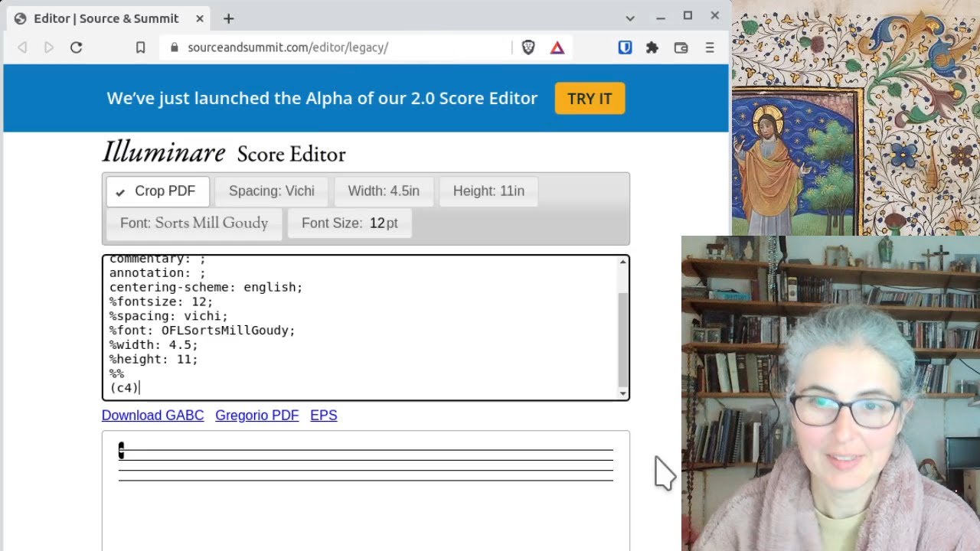Open the Height: 11in option
Viewport: 980px width, 551px height.
tap(488, 191)
